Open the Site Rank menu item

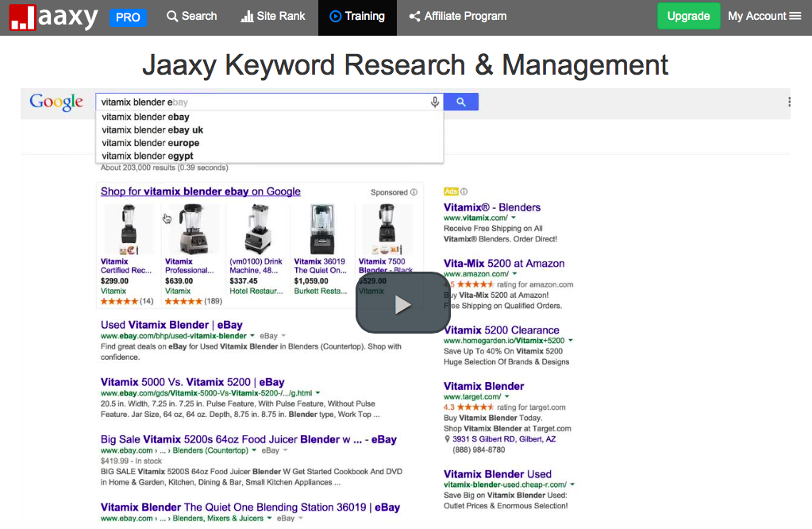273,17
